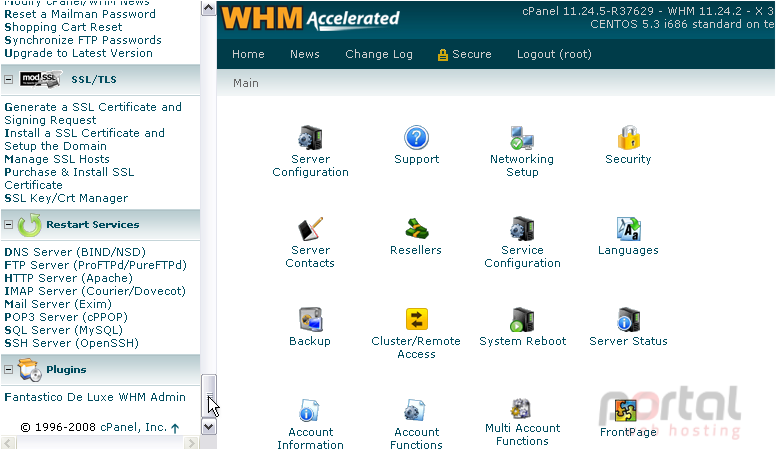Restart IMAP Server (Courier/Dovecot)
The height and width of the screenshot is (450, 776).
95,291
